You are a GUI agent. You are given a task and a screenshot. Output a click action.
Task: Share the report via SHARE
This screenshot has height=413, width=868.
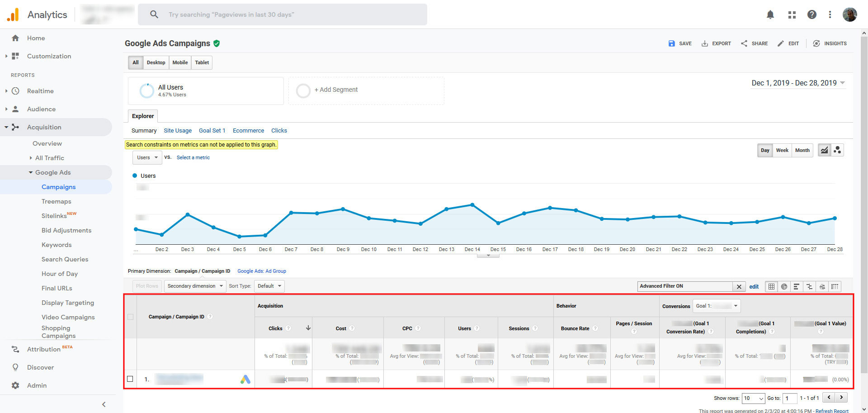tap(754, 43)
